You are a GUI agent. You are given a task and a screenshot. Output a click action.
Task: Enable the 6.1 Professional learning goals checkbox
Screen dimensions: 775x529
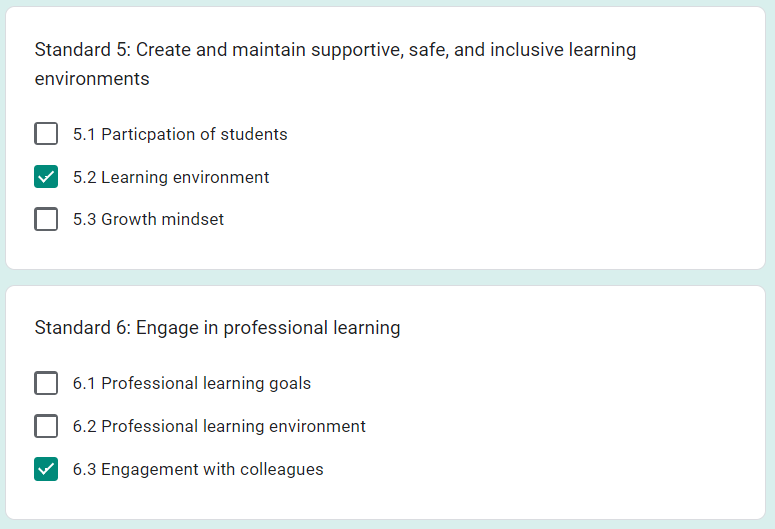(x=46, y=383)
